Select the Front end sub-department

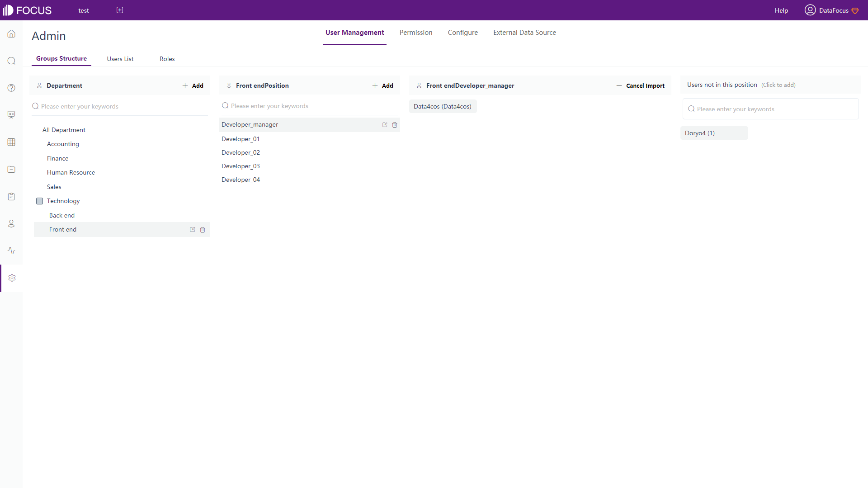(x=122, y=229)
